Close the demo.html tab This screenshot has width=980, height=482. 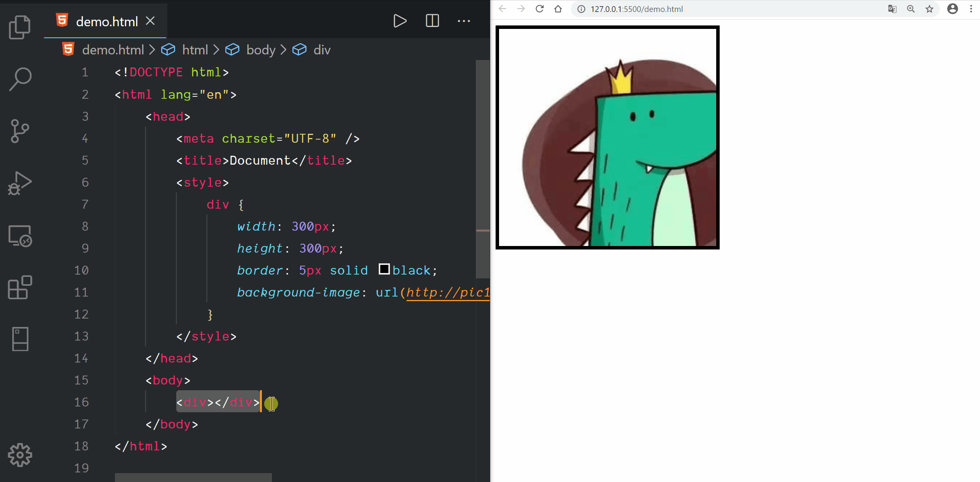[x=150, y=21]
